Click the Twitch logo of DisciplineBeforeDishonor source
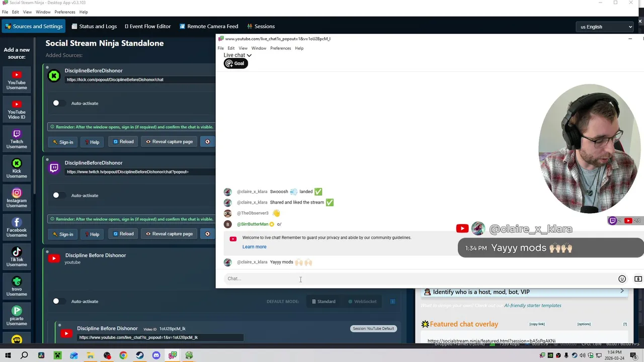This screenshot has height=362, width=644. pos(54,168)
